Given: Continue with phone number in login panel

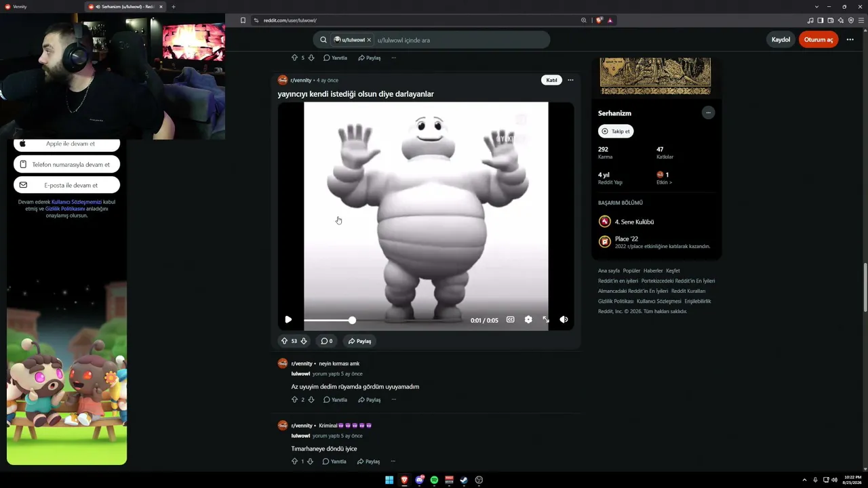Looking at the screenshot, I should [66, 165].
